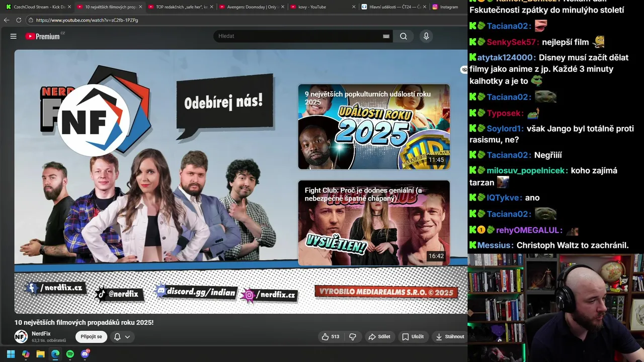Close the 10 největších filmových propadáků tab
This screenshot has width=644, height=362.
tap(140, 7)
